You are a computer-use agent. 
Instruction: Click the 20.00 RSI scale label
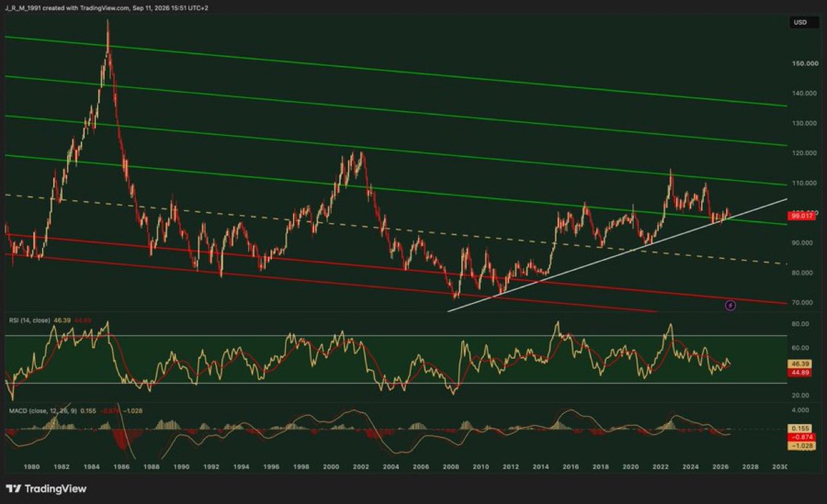coord(800,395)
